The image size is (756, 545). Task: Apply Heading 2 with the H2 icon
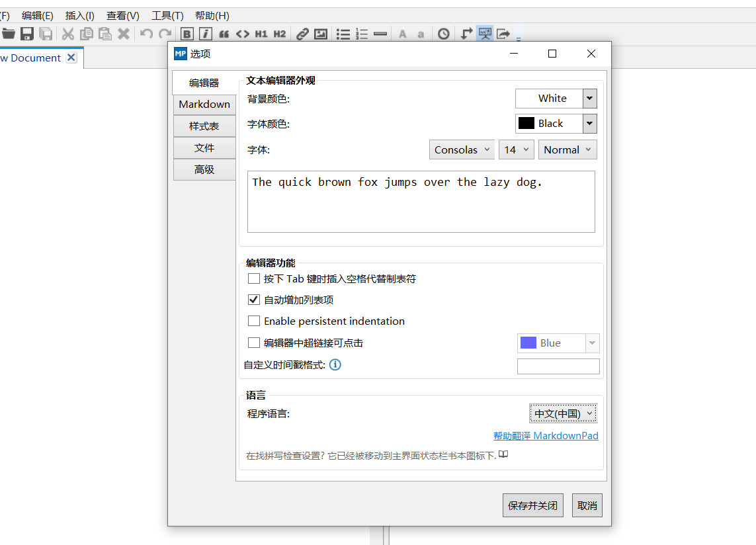(280, 34)
